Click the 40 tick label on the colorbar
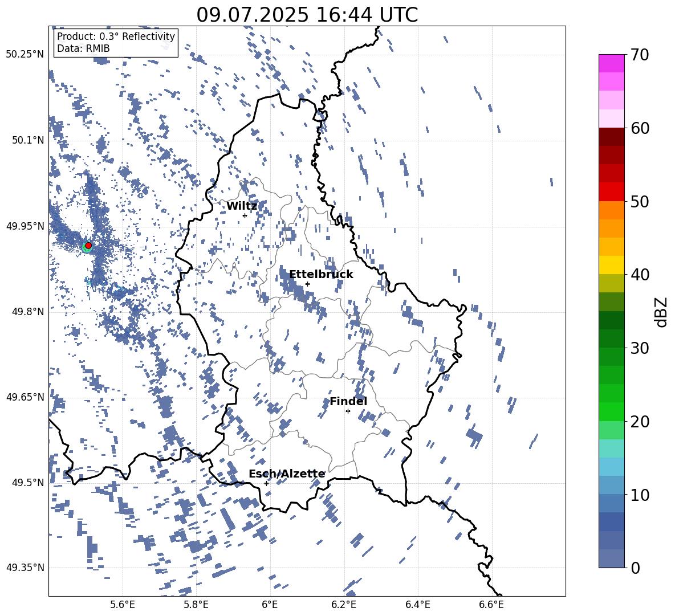 click(640, 275)
